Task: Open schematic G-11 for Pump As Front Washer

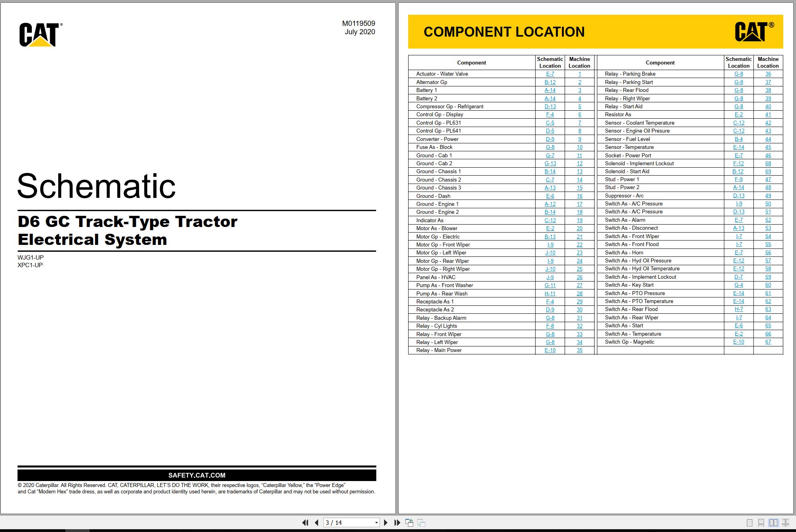Action: [550, 286]
